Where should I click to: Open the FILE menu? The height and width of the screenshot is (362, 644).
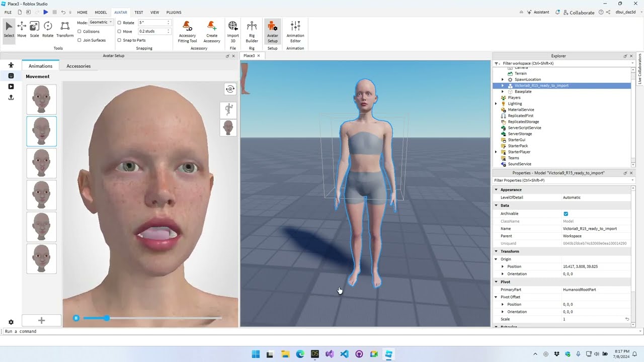pyautogui.click(x=8, y=12)
